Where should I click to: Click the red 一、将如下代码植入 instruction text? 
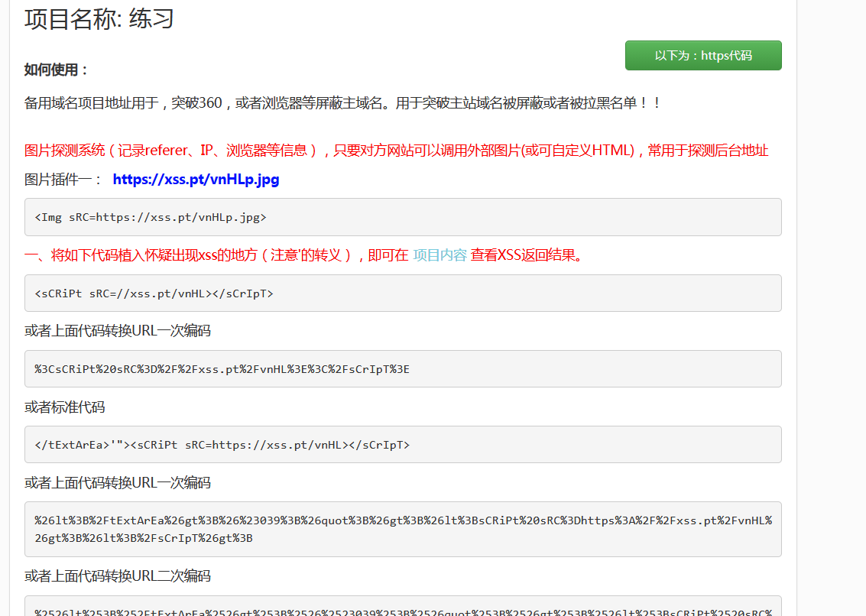click(x=216, y=255)
